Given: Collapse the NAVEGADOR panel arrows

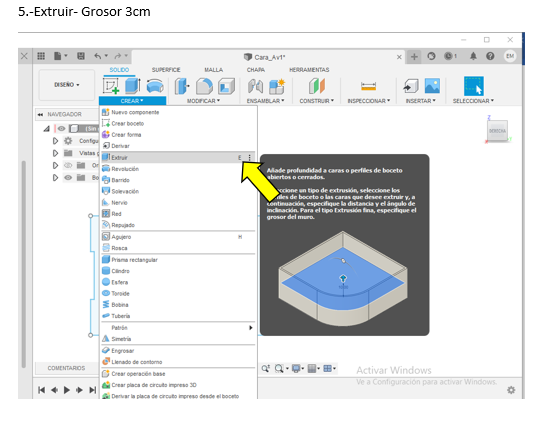Looking at the screenshot, I should click(x=40, y=114).
